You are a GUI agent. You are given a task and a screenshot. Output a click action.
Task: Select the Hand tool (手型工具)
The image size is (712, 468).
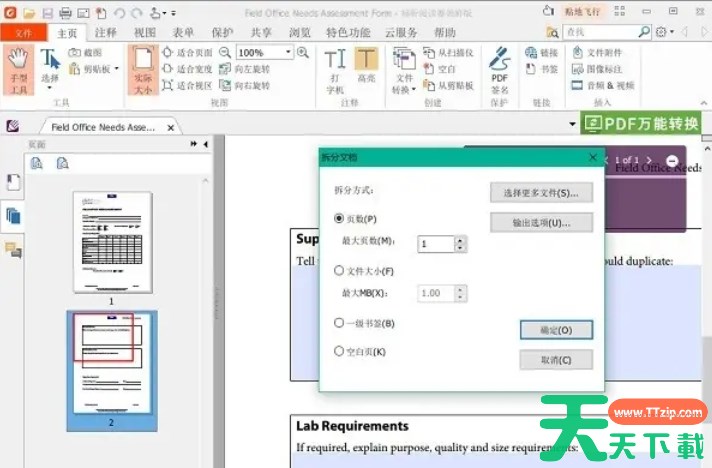[19, 70]
